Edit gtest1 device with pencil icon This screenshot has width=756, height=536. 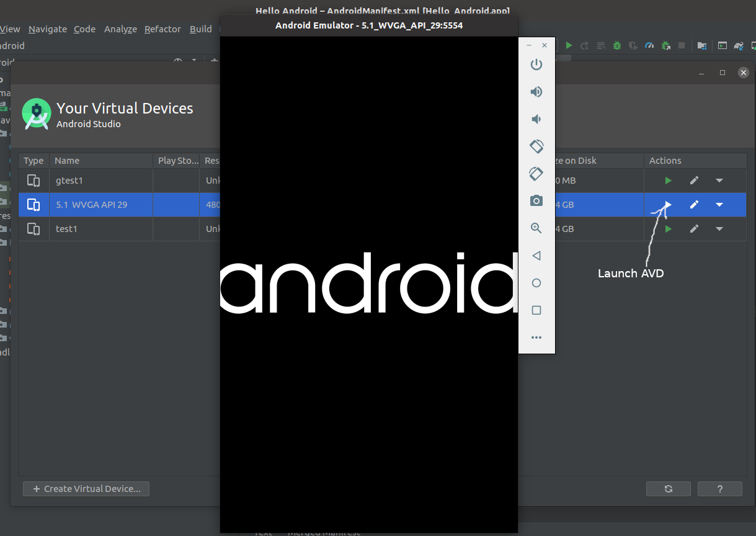pos(695,181)
